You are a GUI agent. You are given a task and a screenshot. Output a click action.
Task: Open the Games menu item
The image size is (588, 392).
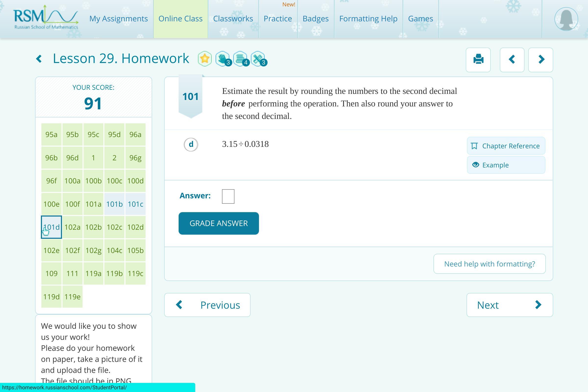pyautogui.click(x=420, y=19)
